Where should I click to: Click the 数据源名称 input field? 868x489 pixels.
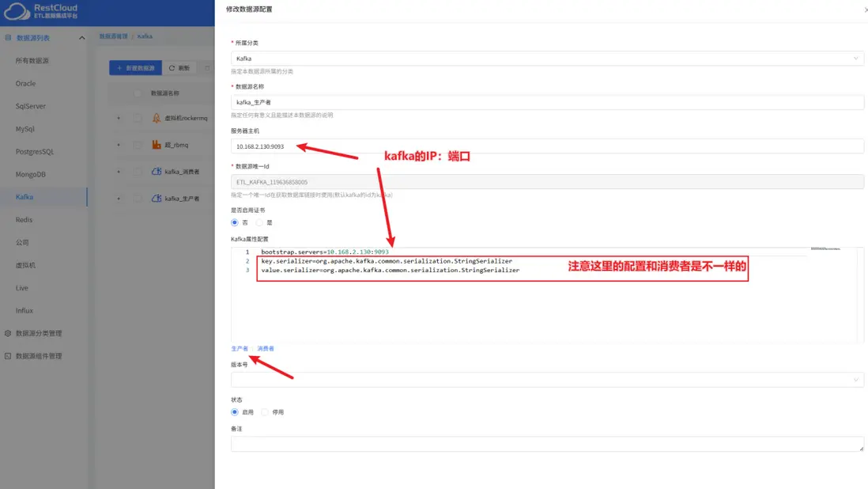[547, 102]
